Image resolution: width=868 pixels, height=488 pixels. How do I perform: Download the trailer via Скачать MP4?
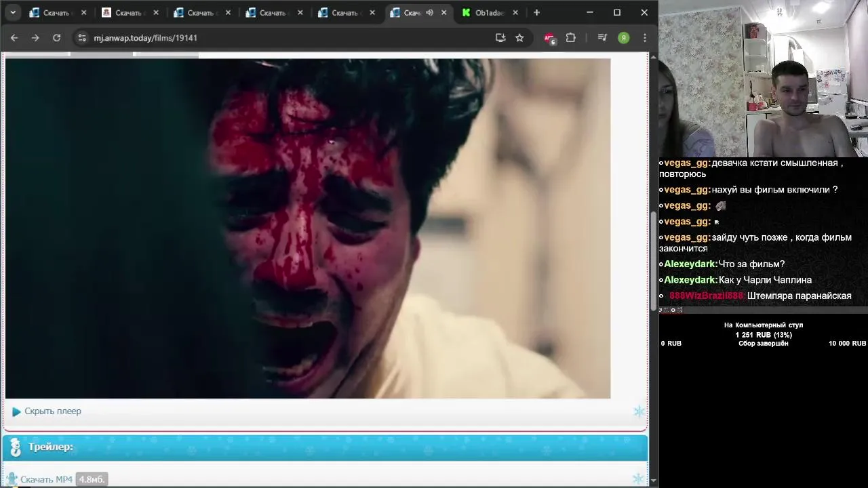(46, 479)
